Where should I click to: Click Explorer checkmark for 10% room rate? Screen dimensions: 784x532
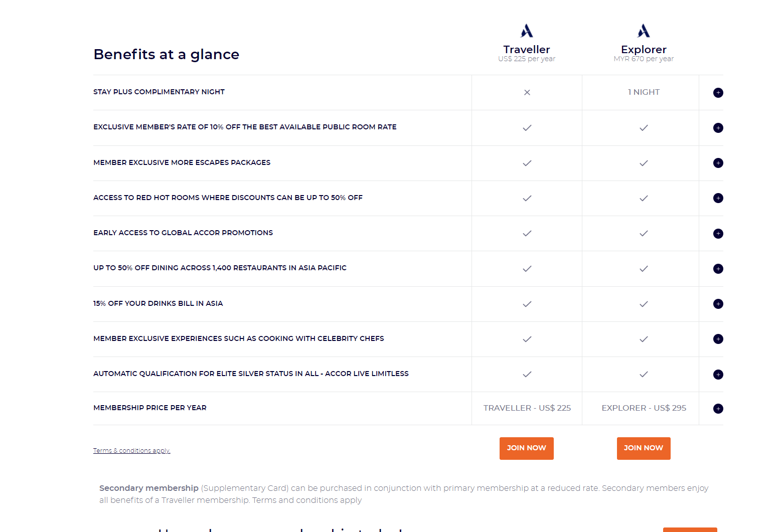(x=644, y=128)
